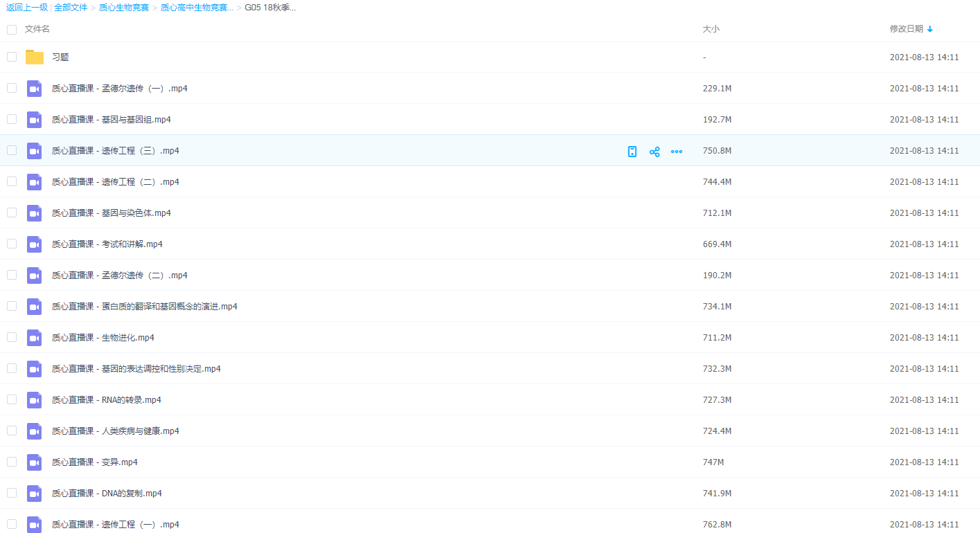Image resolution: width=980 pixels, height=533 pixels.
Task: Navigate to 质心生物竞赛 breadcrumb folder
Action: pyautogui.click(x=124, y=8)
